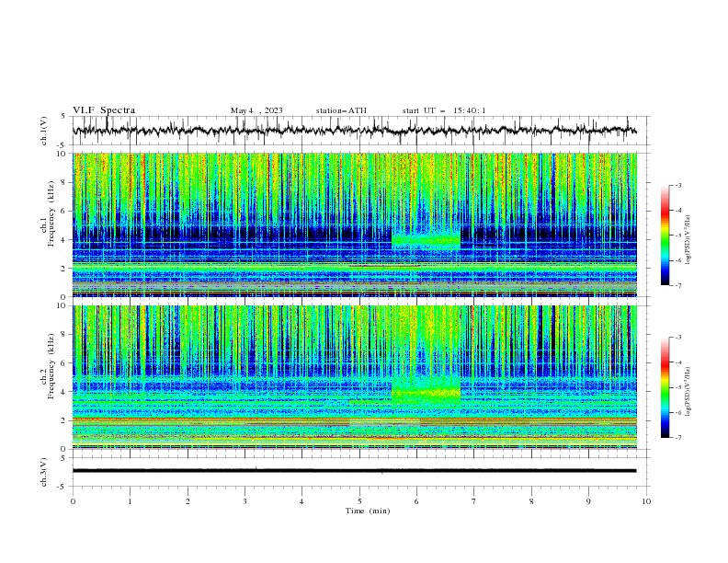Viewport: 728px width, 563px height.
Task: Click the "start UT = 15:40: 1" header text
Action: click(444, 110)
